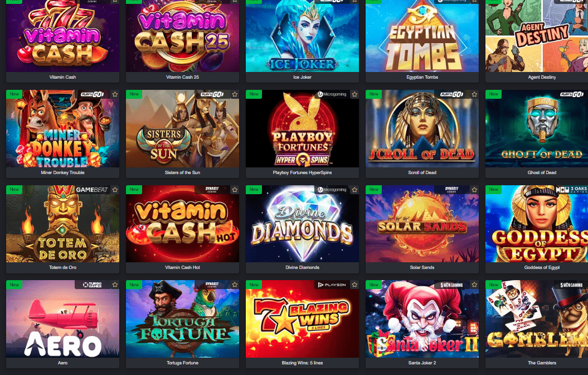588x375 pixels.
Task: Favorite Blazing Wins: 5 lines game
Action: point(354,285)
